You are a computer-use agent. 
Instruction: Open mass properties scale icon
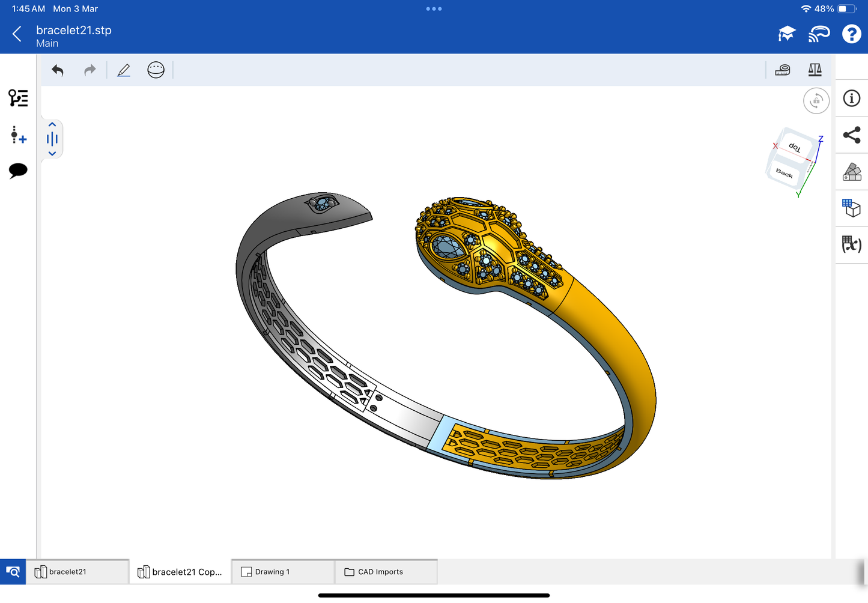click(x=815, y=70)
